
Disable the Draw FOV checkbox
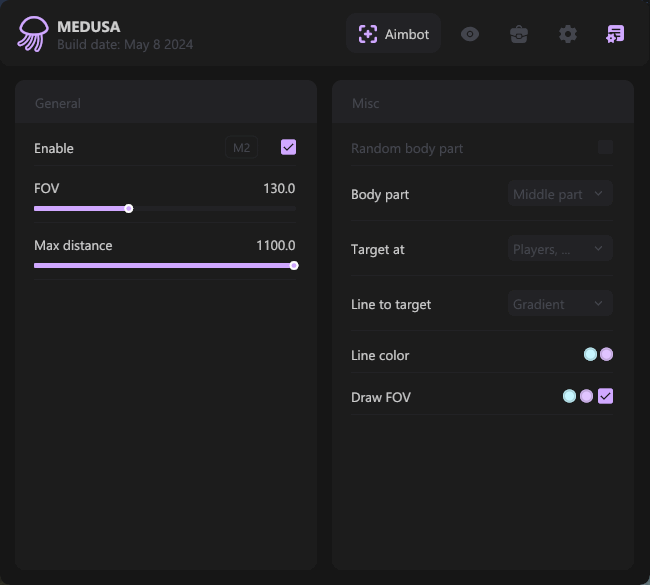[605, 396]
